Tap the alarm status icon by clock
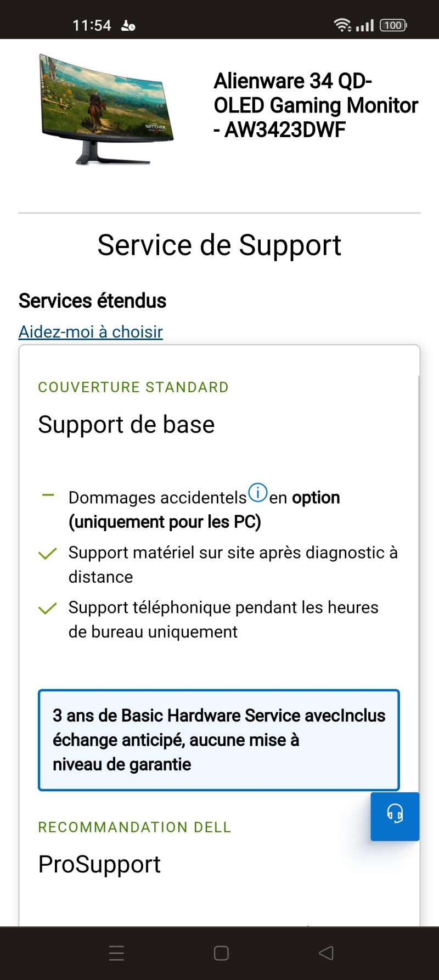The height and width of the screenshot is (980, 439). click(128, 25)
